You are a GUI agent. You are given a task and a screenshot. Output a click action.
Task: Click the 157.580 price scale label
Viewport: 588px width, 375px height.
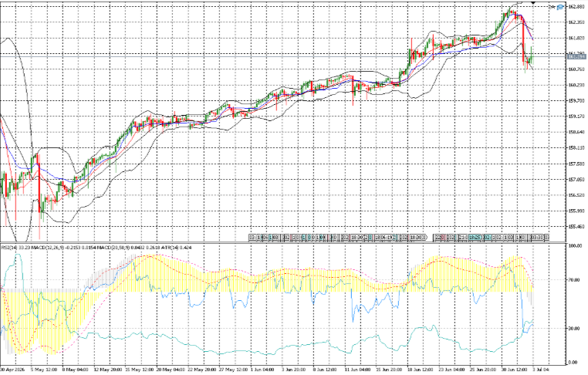click(576, 164)
